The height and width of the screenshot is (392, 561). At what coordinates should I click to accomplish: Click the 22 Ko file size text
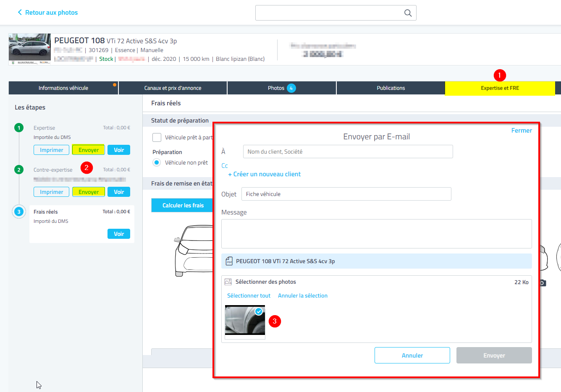(522, 282)
